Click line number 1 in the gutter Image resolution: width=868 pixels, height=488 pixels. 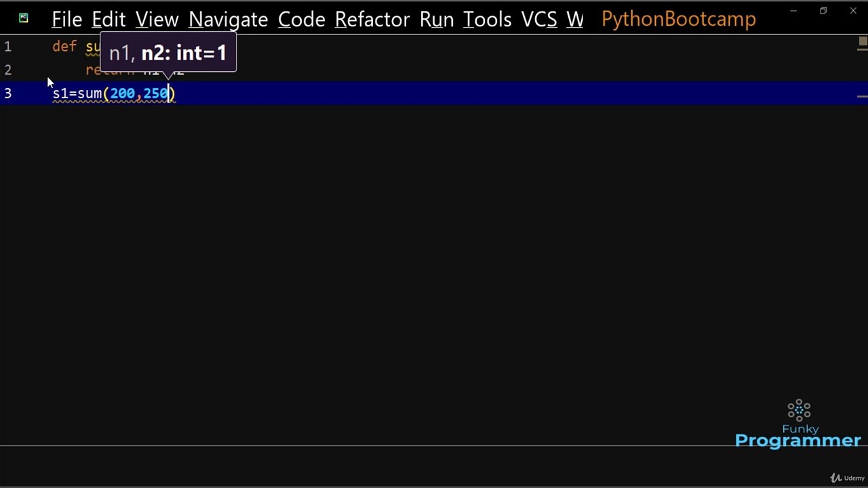coord(7,47)
